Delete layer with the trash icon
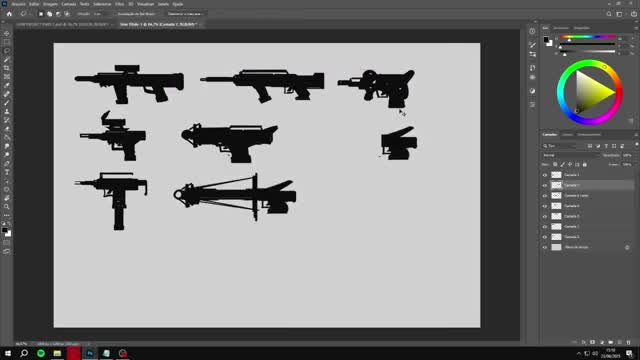This screenshot has width=640, height=360. (x=629, y=342)
